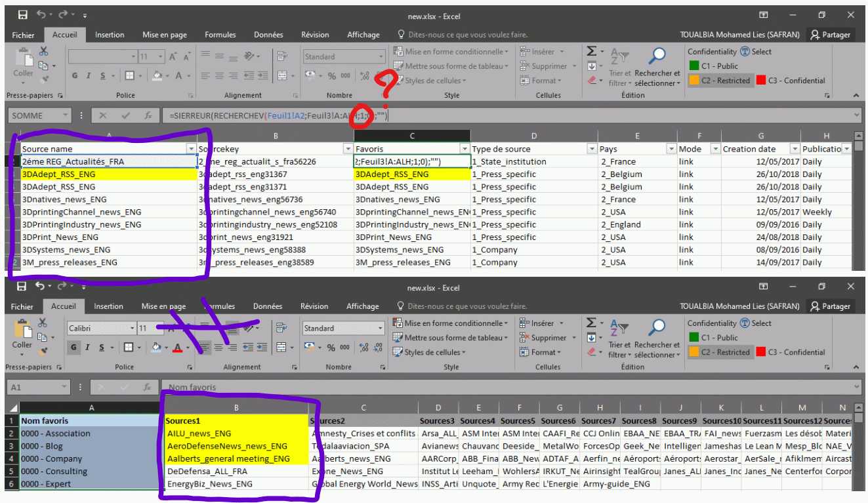This screenshot has width=868, height=503.
Task: Click AutoSum sigma in the lower window ribbon
Action: 592,323
